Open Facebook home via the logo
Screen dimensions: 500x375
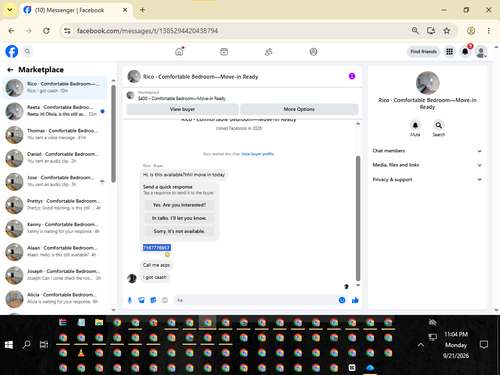click(x=12, y=52)
